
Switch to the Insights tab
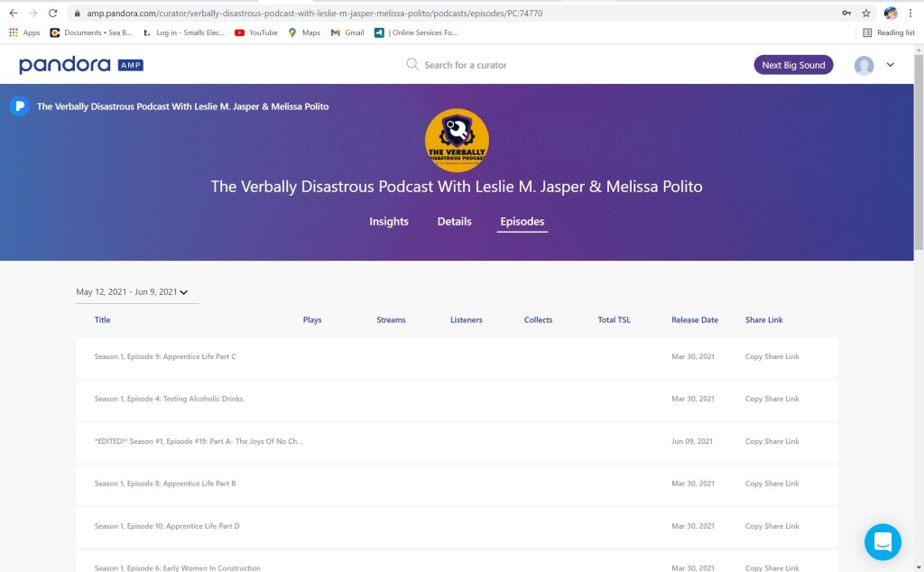388,222
